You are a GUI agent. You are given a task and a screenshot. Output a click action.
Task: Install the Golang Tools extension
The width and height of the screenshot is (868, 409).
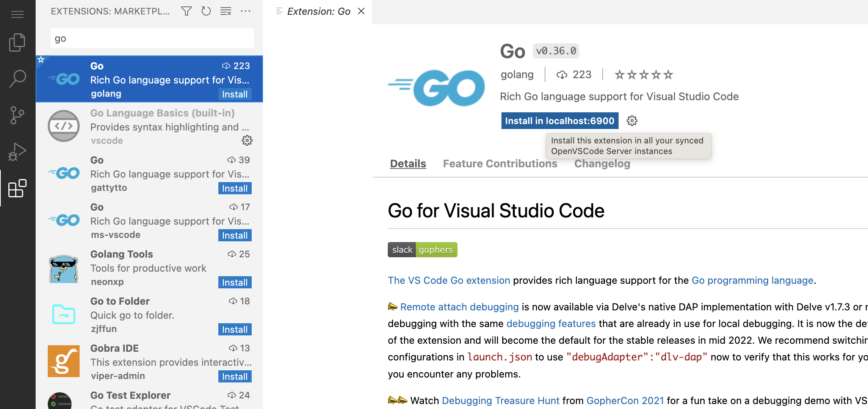(235, 282)
